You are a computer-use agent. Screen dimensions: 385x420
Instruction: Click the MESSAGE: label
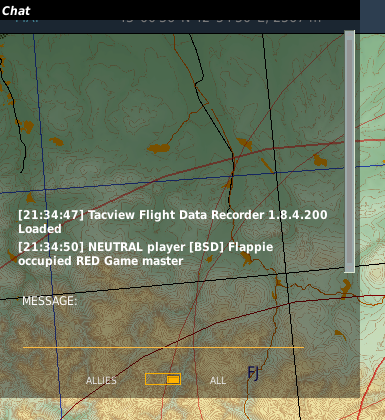[x=49, y=301]
